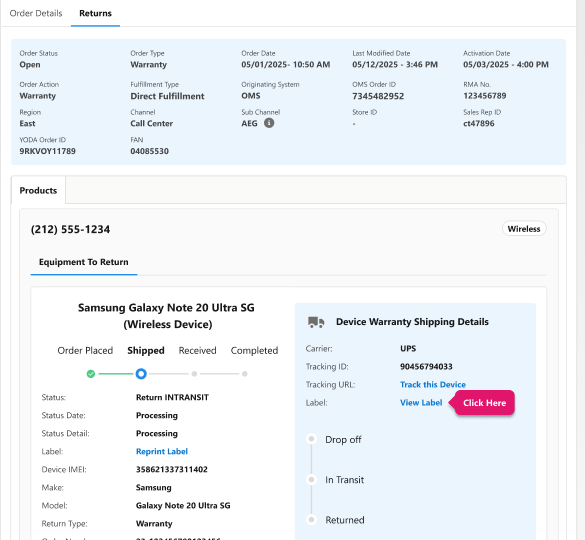Image resolution: width=585 pixels, height=540 pixels.
Task: Click the Model value Galaxy Note 20 Ultra SG
Action: pos(183,506)
